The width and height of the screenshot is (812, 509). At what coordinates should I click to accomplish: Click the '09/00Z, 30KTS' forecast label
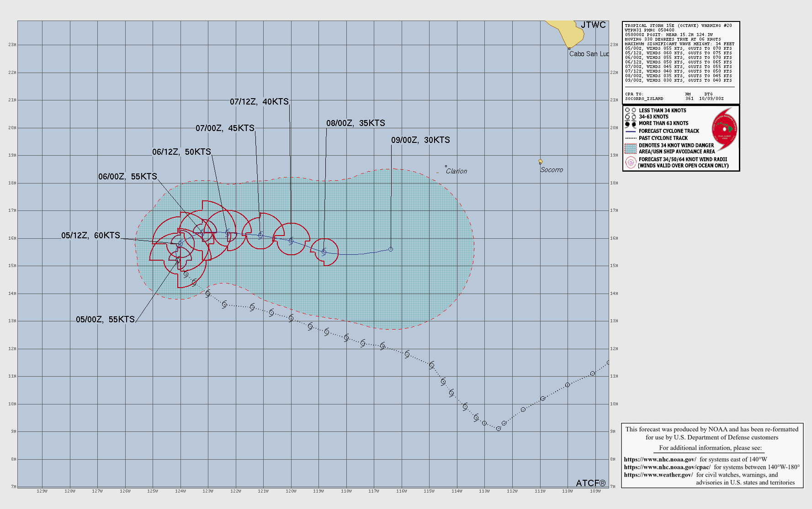click(420, 140)
